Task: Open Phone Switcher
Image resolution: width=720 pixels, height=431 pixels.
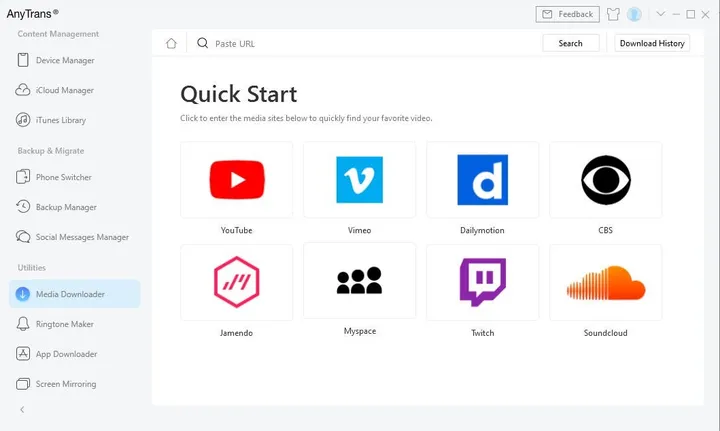Action: coord(74,177)
